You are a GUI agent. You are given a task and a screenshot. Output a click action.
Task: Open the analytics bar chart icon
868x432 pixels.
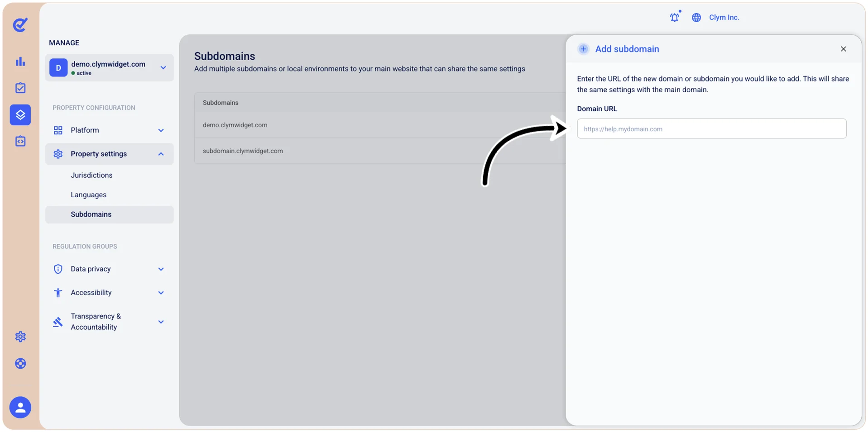coord(20,62)
